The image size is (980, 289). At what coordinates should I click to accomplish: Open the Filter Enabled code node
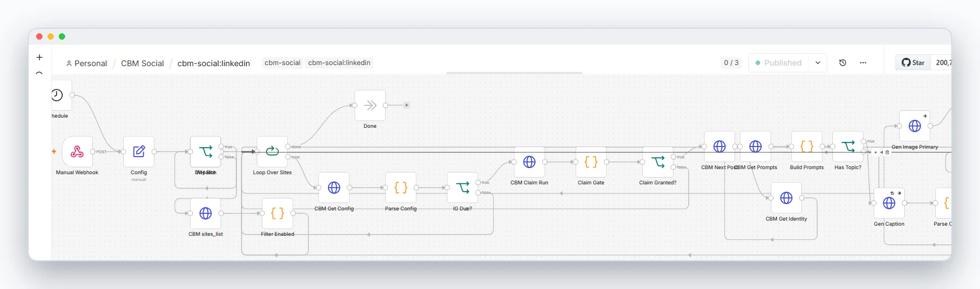(277, 213)
